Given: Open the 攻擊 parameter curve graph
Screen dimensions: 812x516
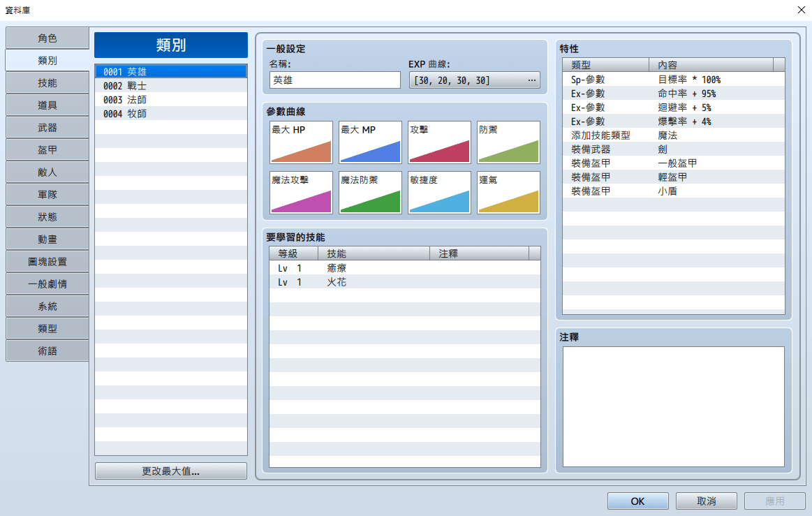Looking at the screenshot, I should click(439, 142).
